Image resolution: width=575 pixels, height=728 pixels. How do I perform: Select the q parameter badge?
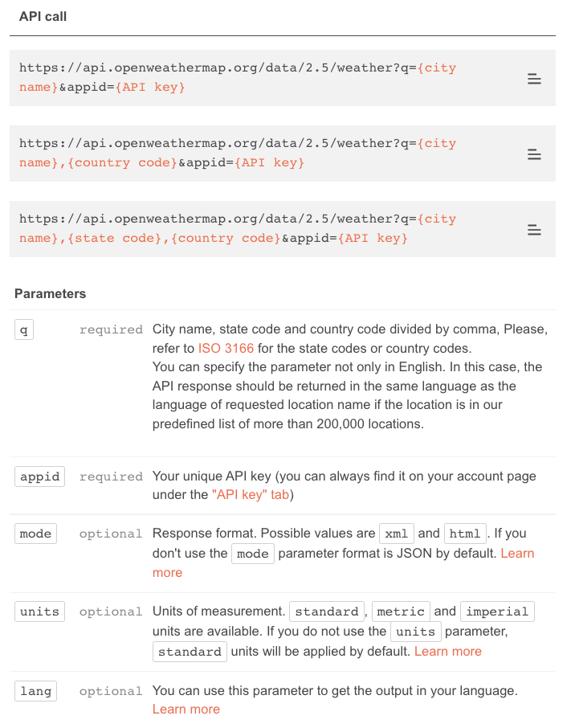point(23,329)
